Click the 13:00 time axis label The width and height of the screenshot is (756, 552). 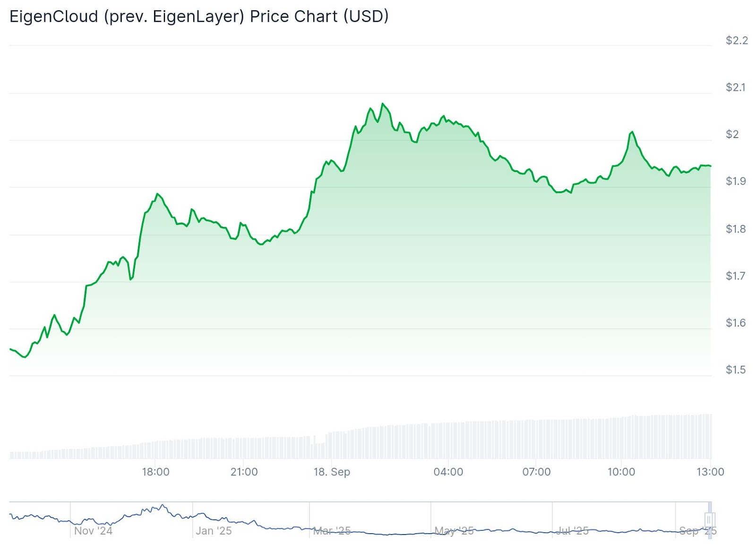[710, 472]
